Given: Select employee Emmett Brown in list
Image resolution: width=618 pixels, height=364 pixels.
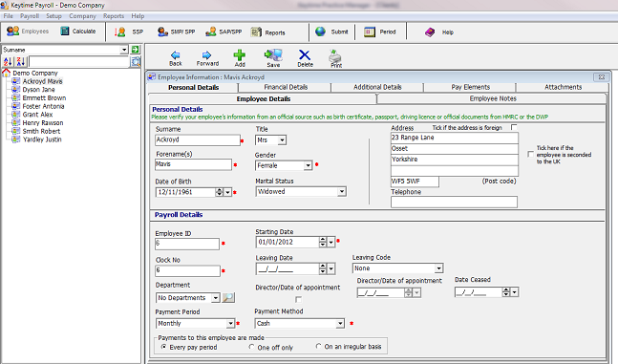Looking at the screenshot, I should [x=44, y=97].
